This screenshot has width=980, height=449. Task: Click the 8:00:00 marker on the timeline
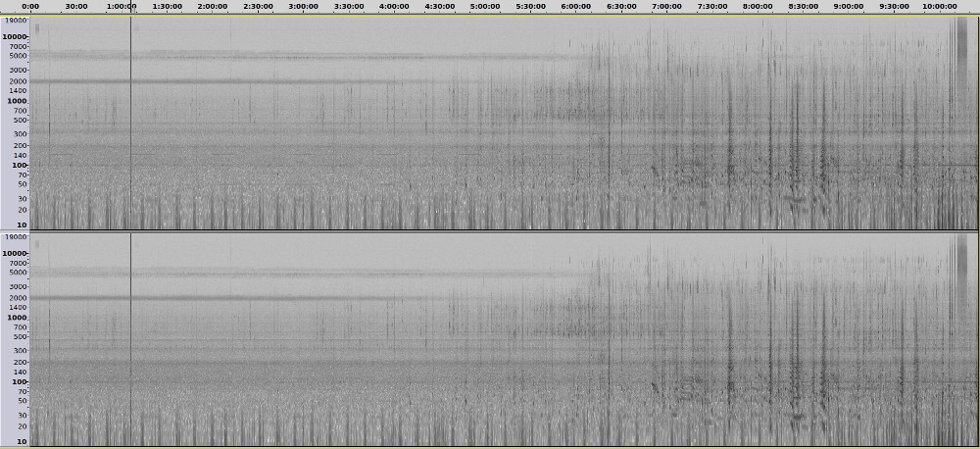[757, 6]
